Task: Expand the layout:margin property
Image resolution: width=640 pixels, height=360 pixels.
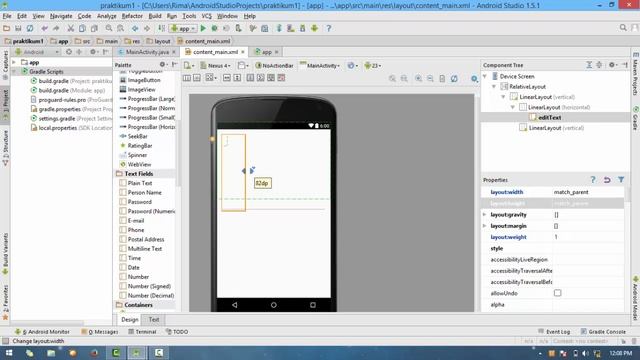Action: (484, 226)
